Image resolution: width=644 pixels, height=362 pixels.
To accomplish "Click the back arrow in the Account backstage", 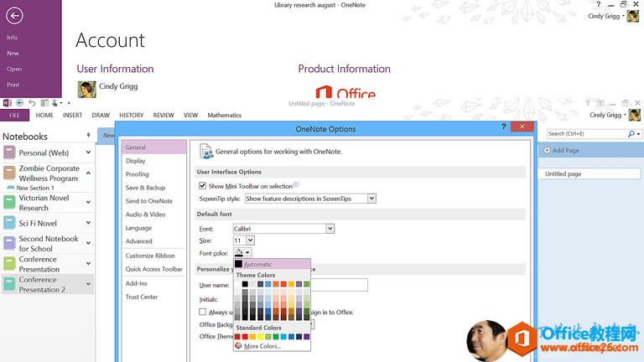I will tap(14, 15).
